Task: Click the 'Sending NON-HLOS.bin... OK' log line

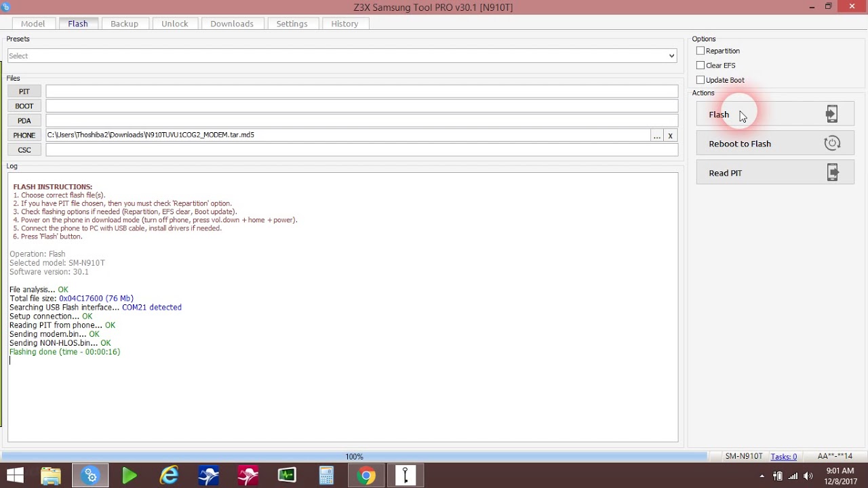Action: point(60,343)
